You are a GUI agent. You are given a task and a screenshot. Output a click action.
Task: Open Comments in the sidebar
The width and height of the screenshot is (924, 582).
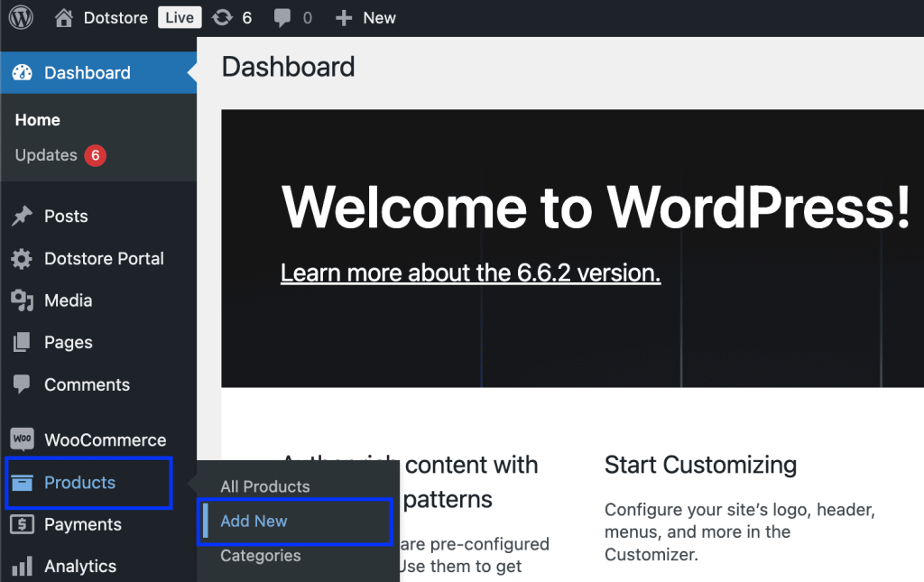tap(88, 384)
